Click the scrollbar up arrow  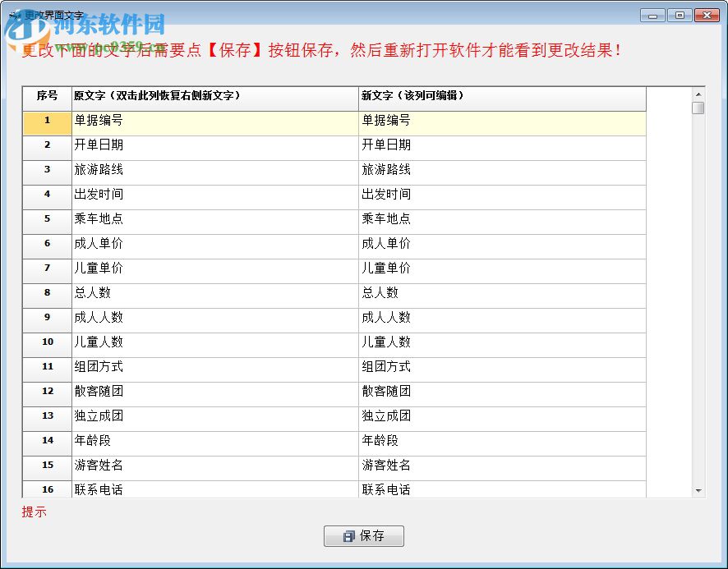click(x=699, y=93)
